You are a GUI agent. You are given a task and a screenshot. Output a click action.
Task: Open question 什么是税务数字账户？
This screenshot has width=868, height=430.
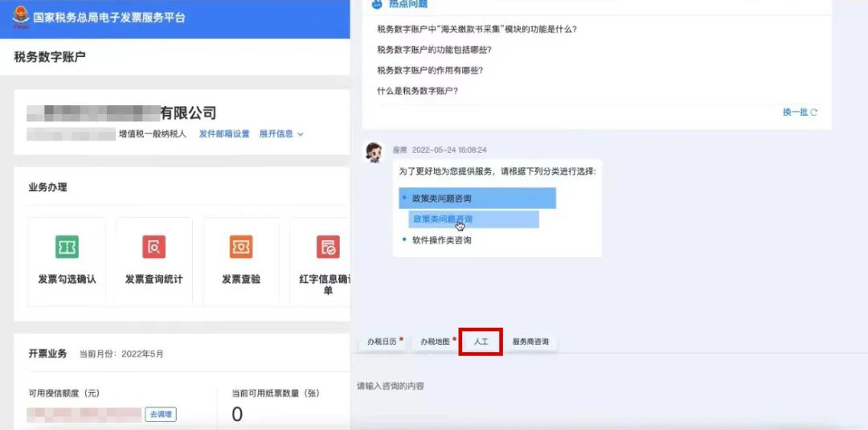point(417,91)
